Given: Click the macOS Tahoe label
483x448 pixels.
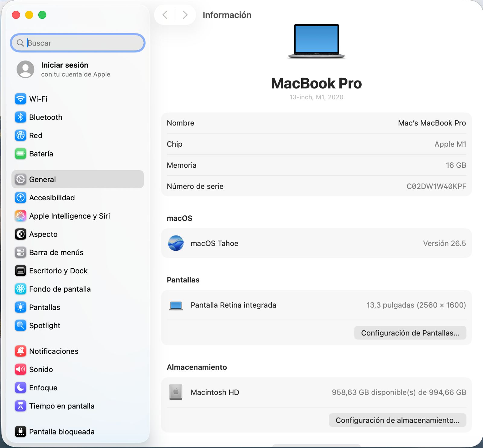Looking at the screenshot, I should tap(214, 243).
